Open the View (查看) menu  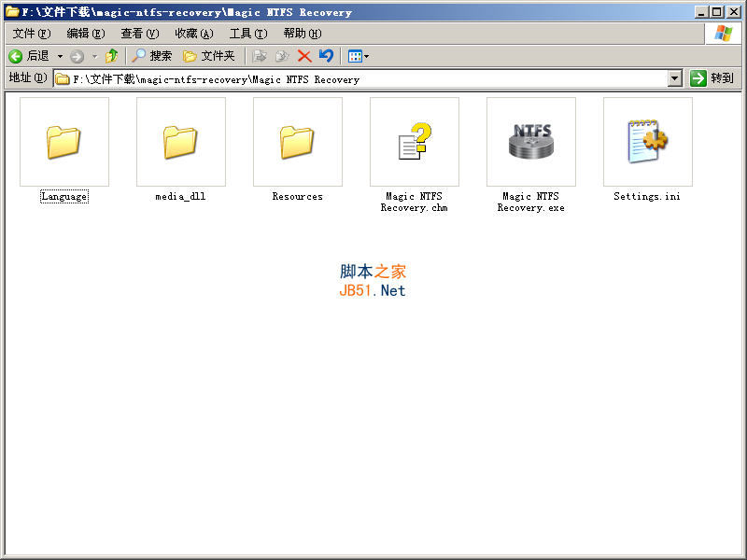coord(139,34)
